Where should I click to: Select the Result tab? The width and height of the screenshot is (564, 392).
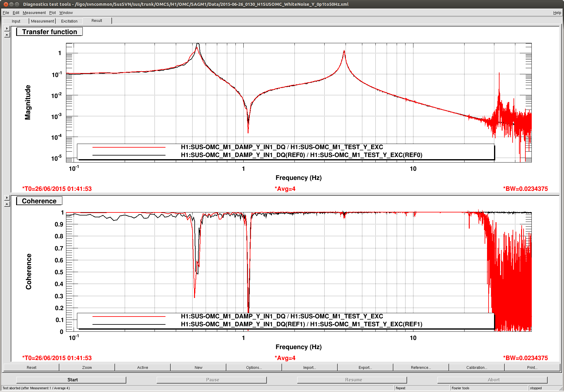pos(97,21)
